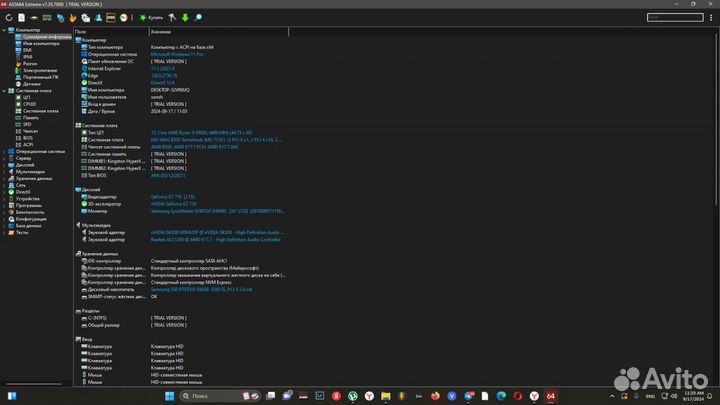Expand the Операционная система tree node
This screenshot has width=720, height=405.
[4, 151]
